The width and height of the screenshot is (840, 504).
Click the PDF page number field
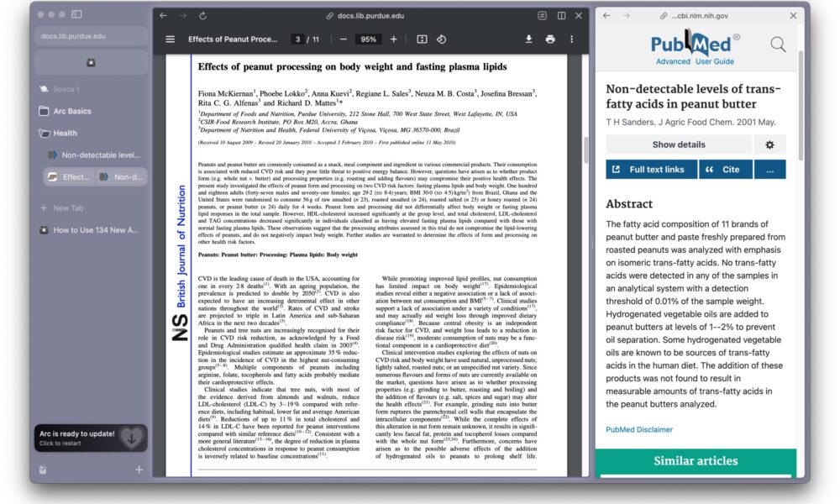298,39
